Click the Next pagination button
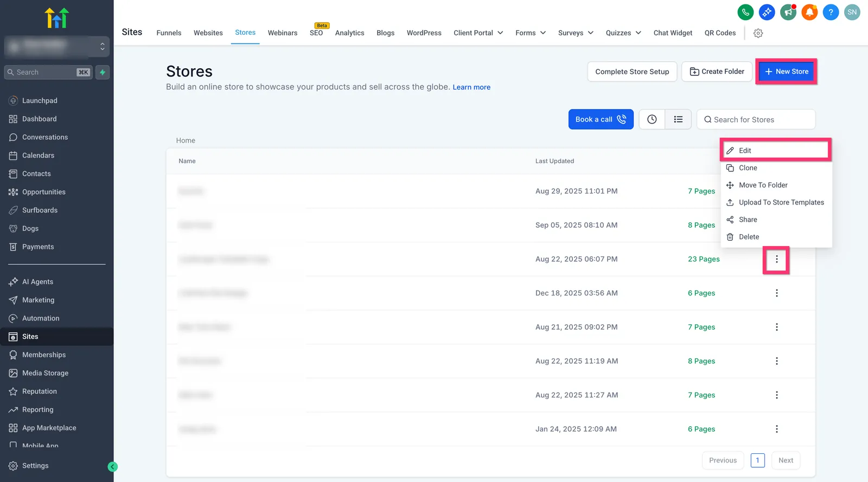 [786, 460]
